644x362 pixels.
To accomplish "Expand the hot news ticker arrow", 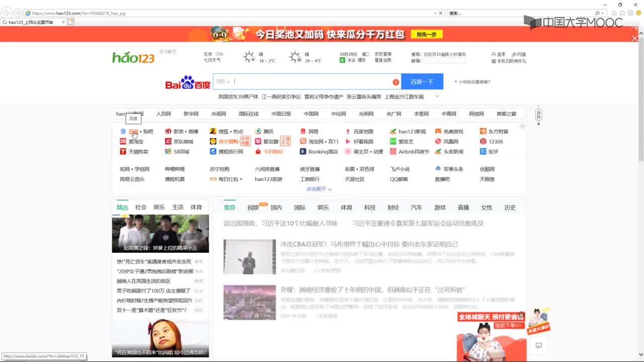I will coord(437,97).
